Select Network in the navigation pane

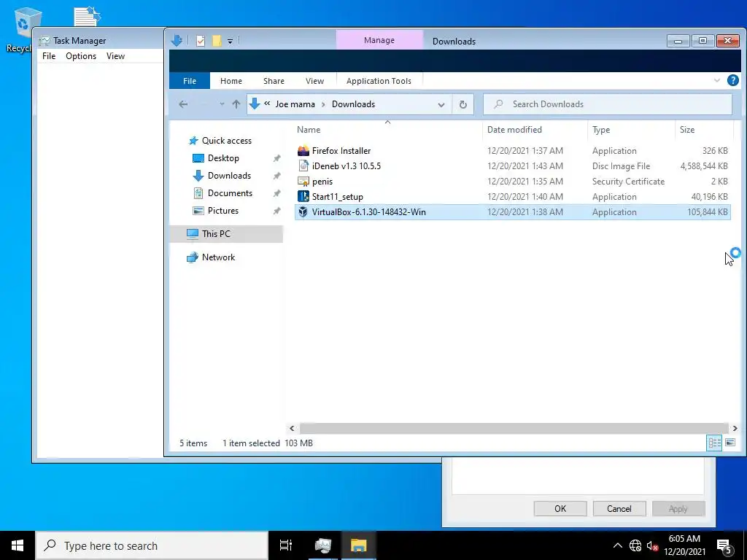(218, 257)
